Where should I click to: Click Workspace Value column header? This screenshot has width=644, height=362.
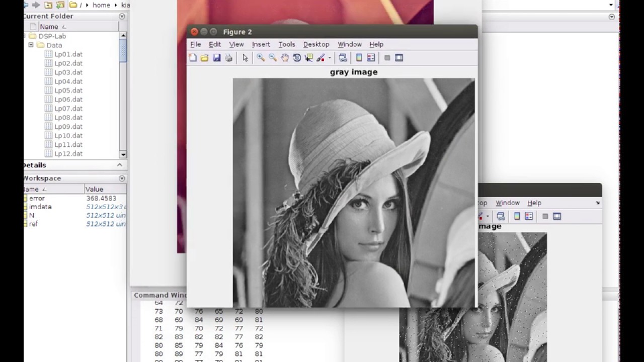105,189
